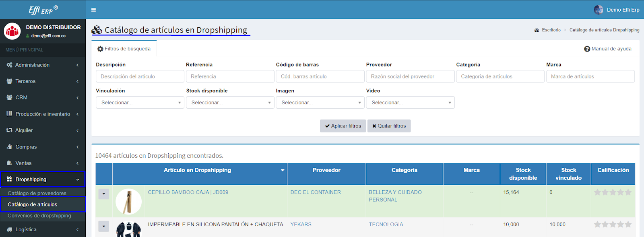Click the boxes icon beside page title
This screenshot has height=237, width=644.
point(97,30)
